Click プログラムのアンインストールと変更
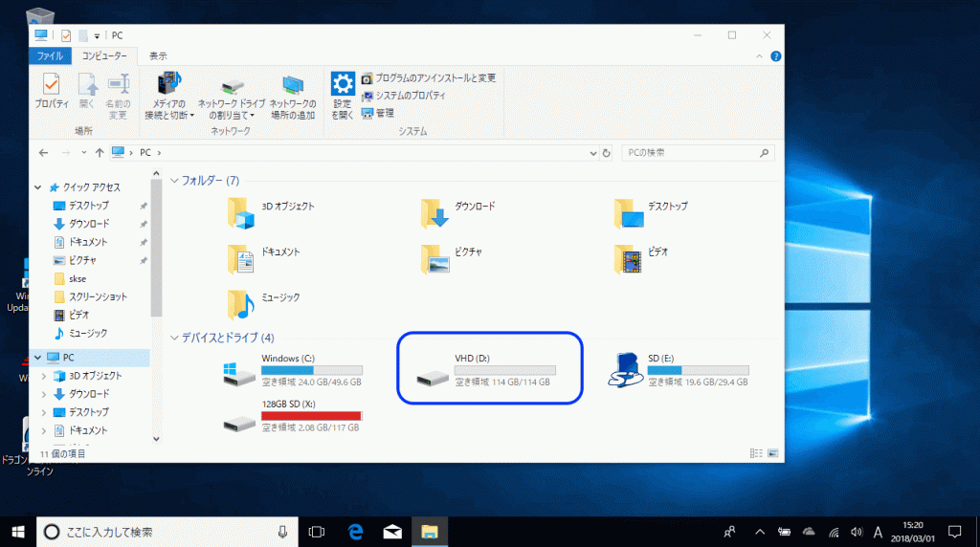The width and height of the screenshot is (980, 547). point(429,78)
